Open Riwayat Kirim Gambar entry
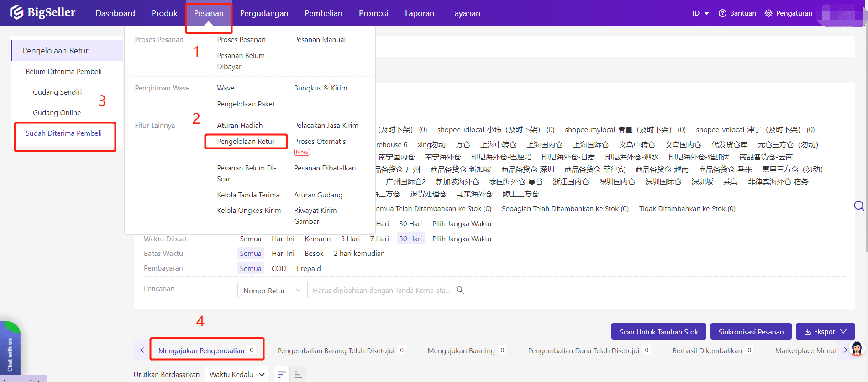The height and width of the screenshot is (382, 868). tap(315, 216)
